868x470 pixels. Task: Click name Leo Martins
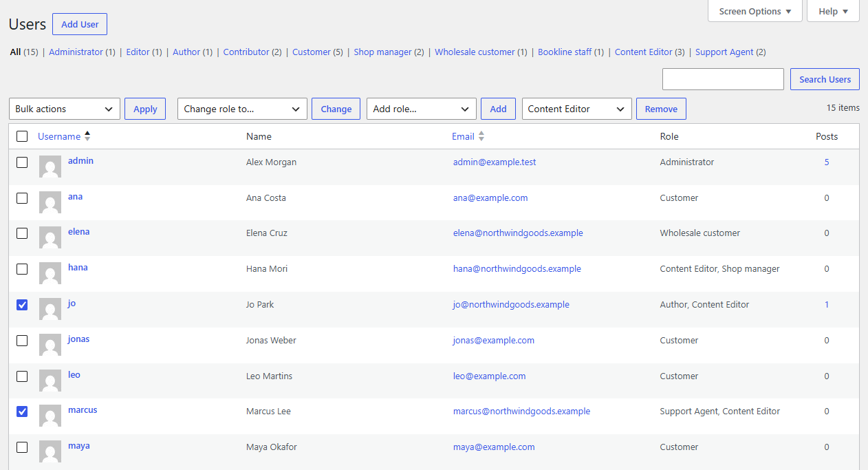click(269, 376)
